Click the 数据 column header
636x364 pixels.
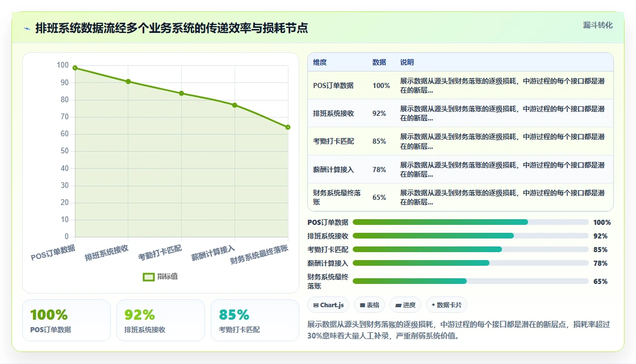click(379, 62)
